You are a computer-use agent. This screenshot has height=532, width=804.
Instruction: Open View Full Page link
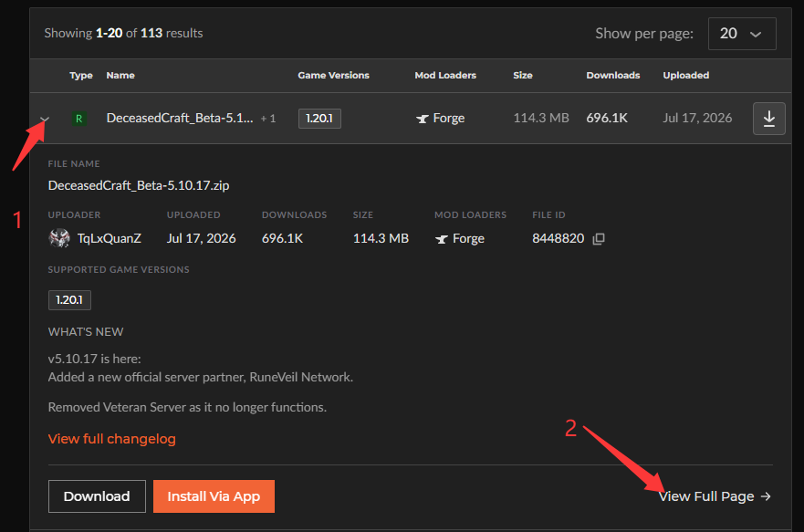point(706,496)
